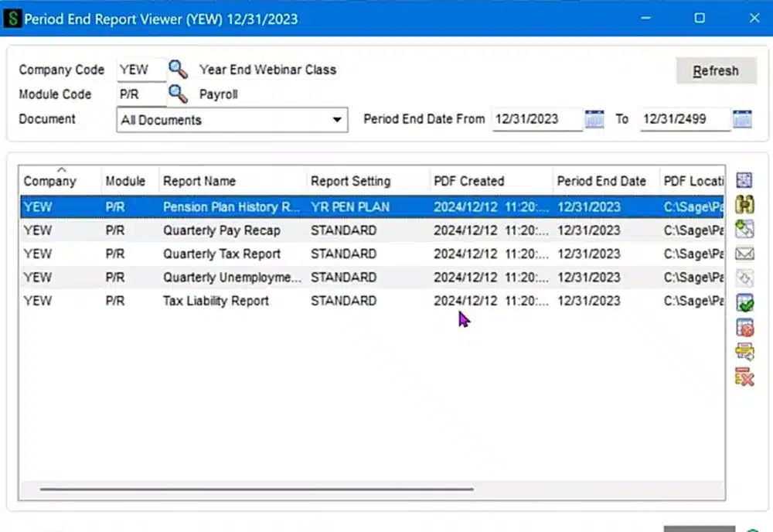Sort by the Company column header
Screen dimensions: 773x532
[50, 181]
